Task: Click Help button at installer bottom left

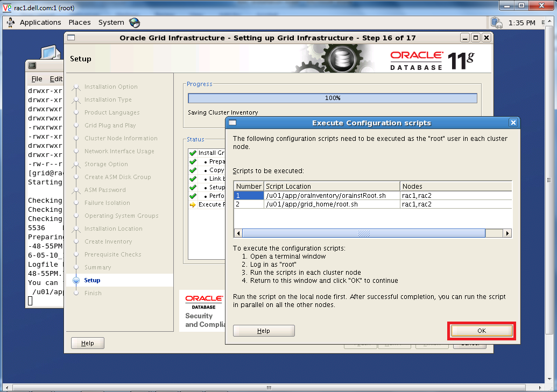Action: coord(87,344)
